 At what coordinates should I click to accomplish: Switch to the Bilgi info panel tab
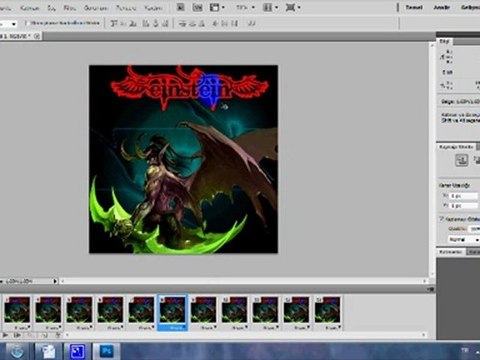pyautogui.click(x=445, y=41)
